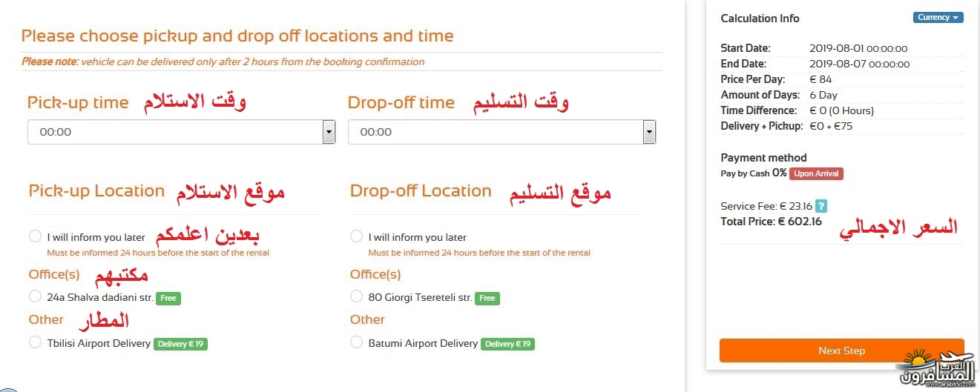Image resolution: width=980 pixels, height=392 pixels.
Task: Select Batumi Airport Delivery drop-off option
Action: pyautogui.click(x=356, y=342)
